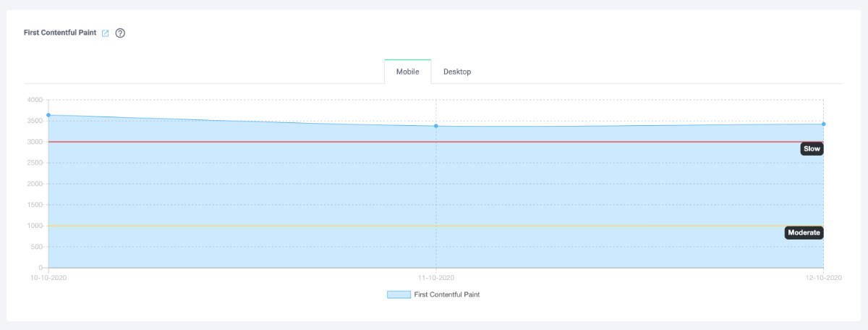Click the data point for 12-10-2020
Viewport: 868px width, 330px height.
[824, 124]
